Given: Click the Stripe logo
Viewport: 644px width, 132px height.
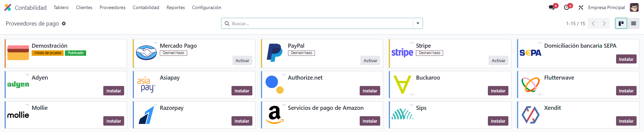Looking at the screenshot, I should (x=402, y=52).
